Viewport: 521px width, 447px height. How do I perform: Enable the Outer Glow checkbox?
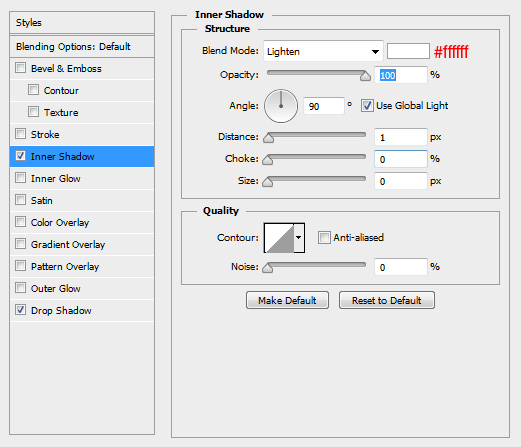20,288
